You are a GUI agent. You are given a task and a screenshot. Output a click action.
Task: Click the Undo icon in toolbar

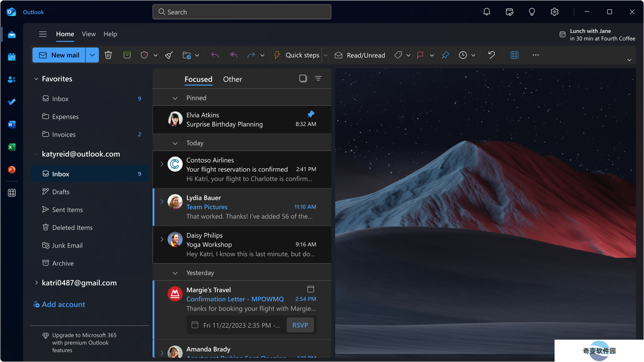(x=491, y=55)
